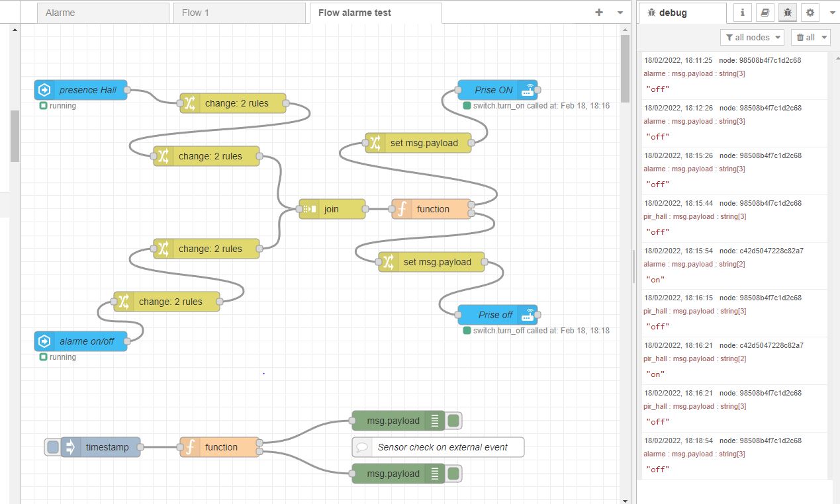This screenshot has height=504, width=840.
Task: Select the change node after presence Hall
Action: click(233, 103)
